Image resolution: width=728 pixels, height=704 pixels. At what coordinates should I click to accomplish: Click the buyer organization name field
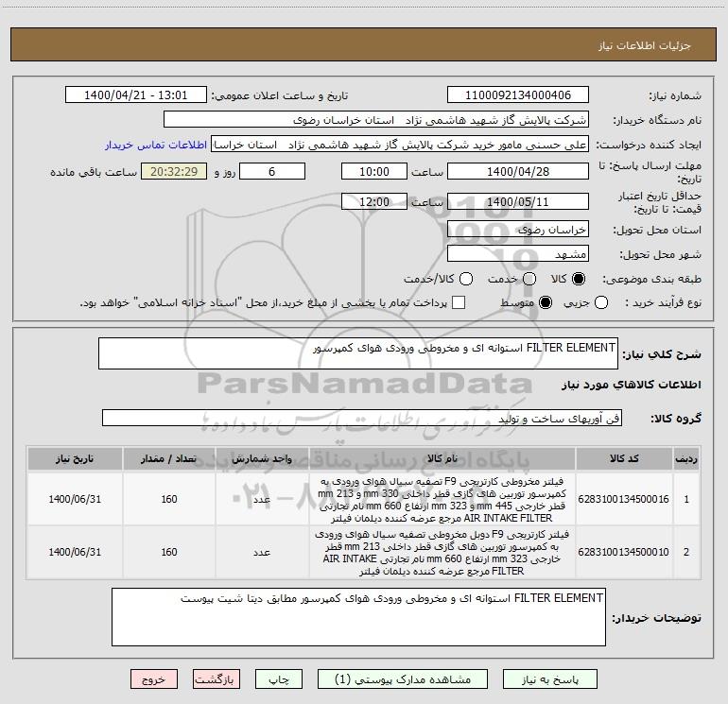[x=376, y=120]
